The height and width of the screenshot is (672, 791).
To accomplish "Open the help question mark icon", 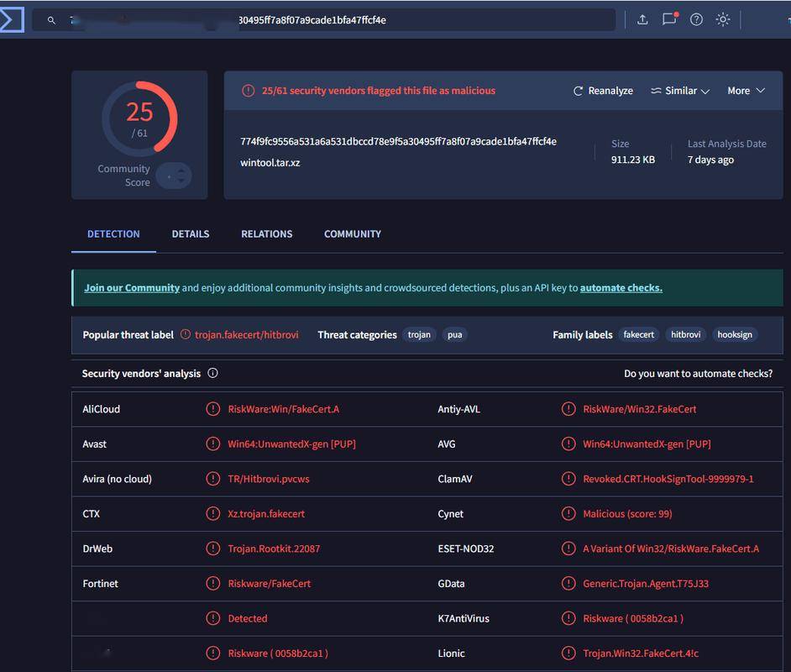I will pyautogui.click(x=696, y=19).
